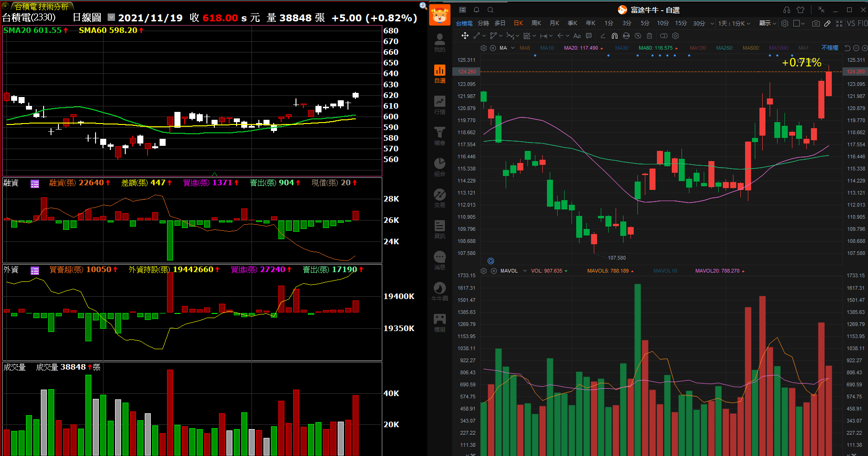Click the 124.260 price marker on left axis
The width and height of the screenshot is (868, 456).
(x=467, y=72)
